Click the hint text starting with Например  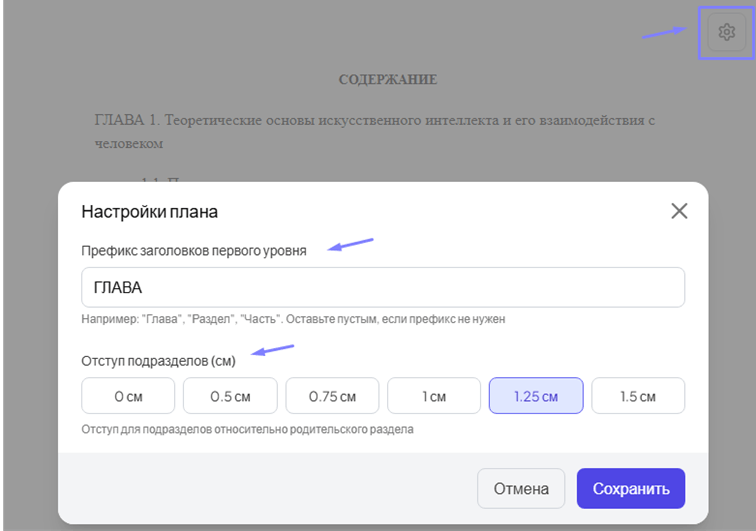coord(294,319)
